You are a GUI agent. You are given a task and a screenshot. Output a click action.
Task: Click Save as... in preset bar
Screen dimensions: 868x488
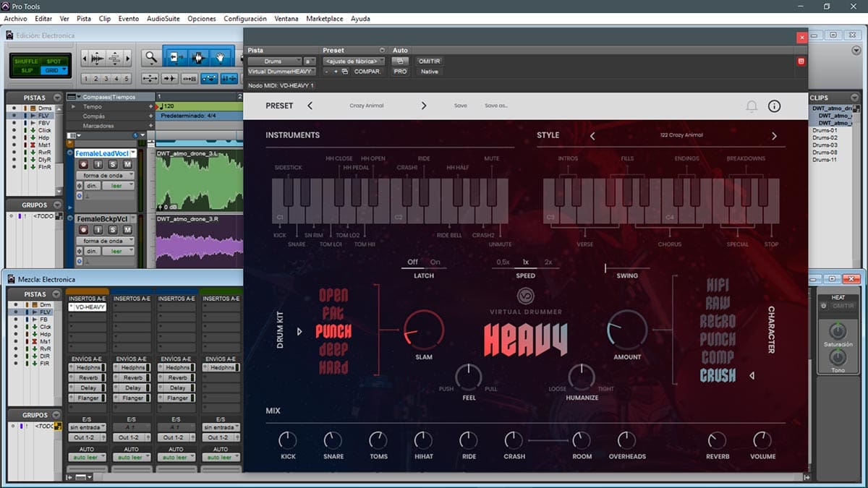tap(496, 106)
